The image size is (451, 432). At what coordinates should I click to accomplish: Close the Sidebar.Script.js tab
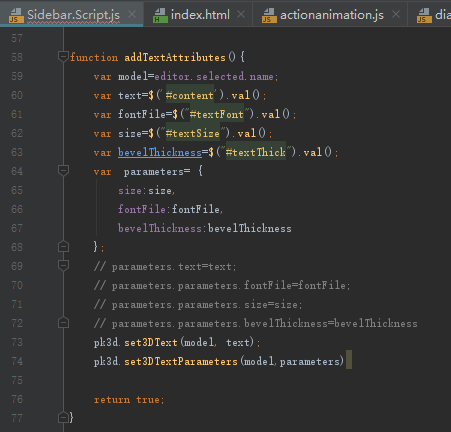tap(132, 14)
